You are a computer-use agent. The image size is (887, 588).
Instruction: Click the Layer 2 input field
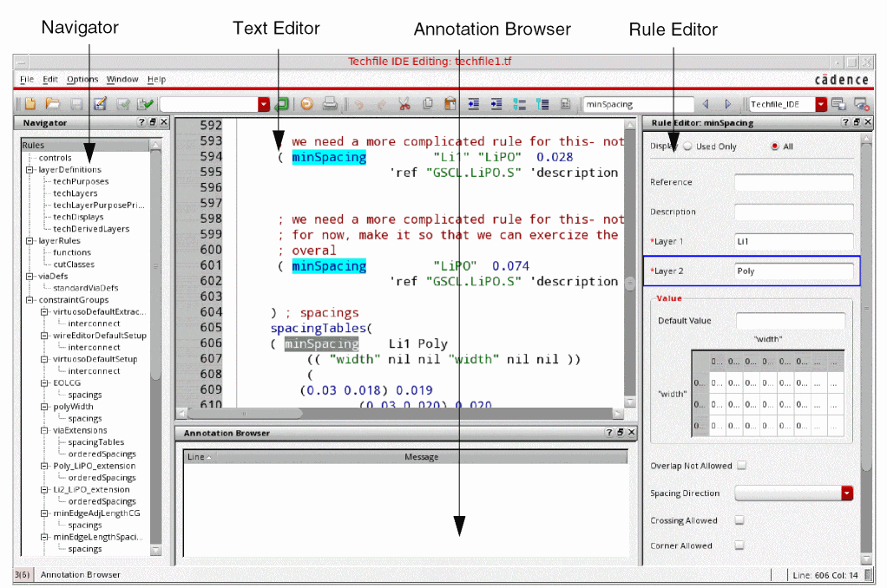[x=793, y=271]
